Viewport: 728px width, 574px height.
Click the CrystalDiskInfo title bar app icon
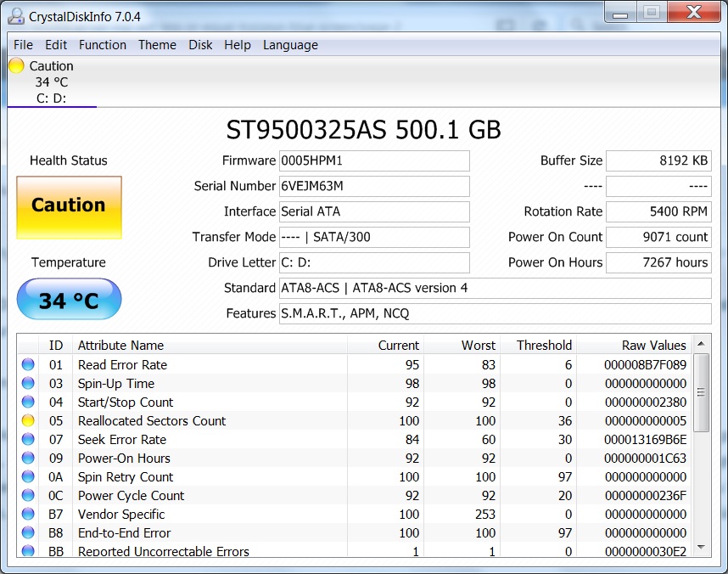[x=16, y=16]
